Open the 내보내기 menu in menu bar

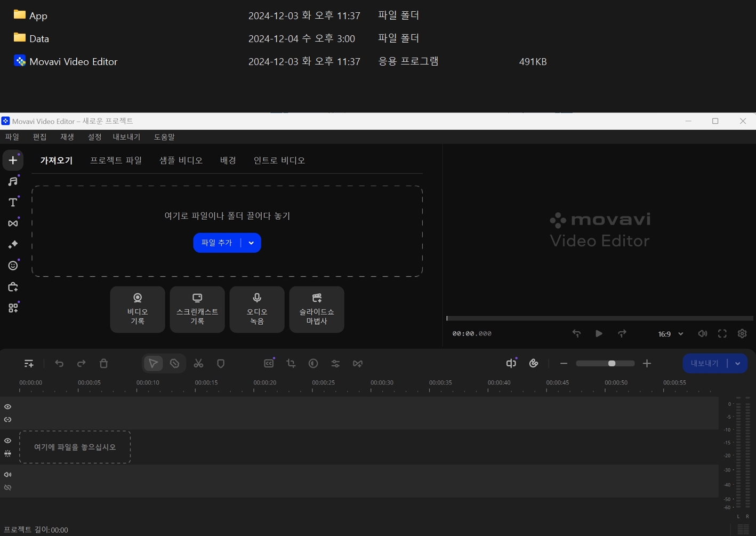[126, 137]
